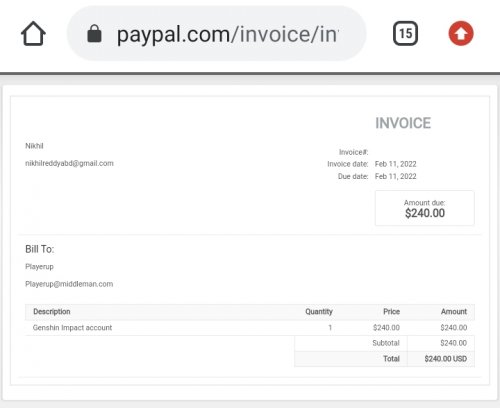Click the Due date Feb 11, 2022
The height and width of the screenshot is (408, 500).
(396, 176)
